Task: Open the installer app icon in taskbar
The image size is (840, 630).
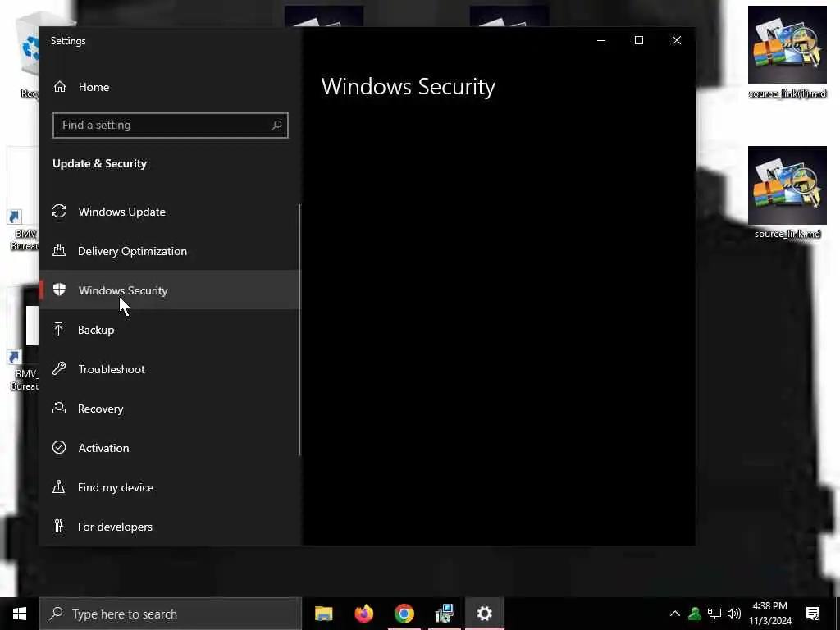Action: [x=444, y=614]
